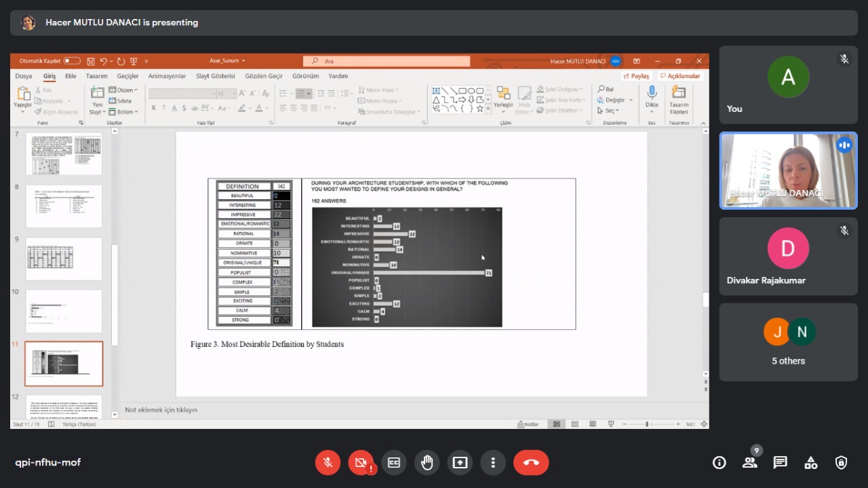The height and width of the screenshot is (488, 868).
Task: Click the Save disk icon in PowerPoint
Action: point(92,61)
